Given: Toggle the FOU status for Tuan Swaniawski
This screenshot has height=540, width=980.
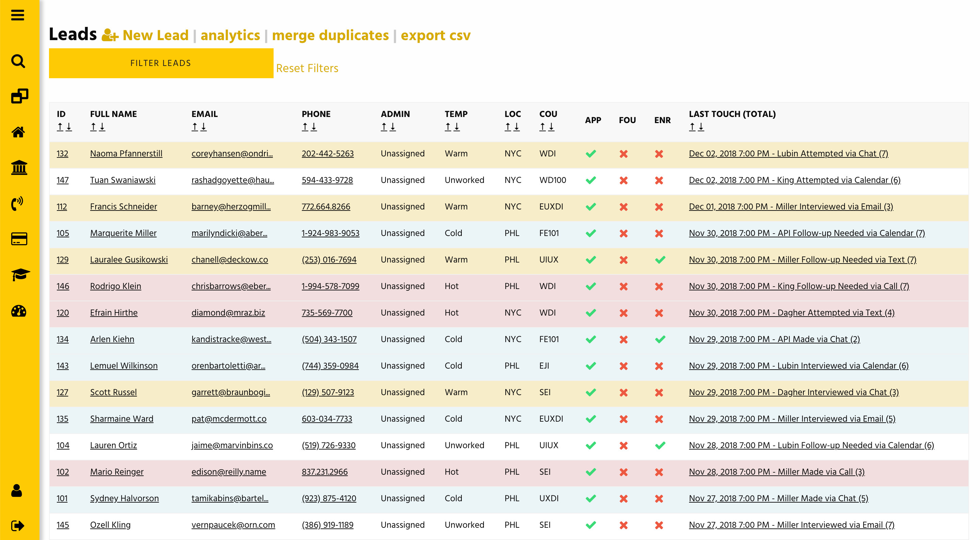Looking at the screenshot, I should coord(623,180).
